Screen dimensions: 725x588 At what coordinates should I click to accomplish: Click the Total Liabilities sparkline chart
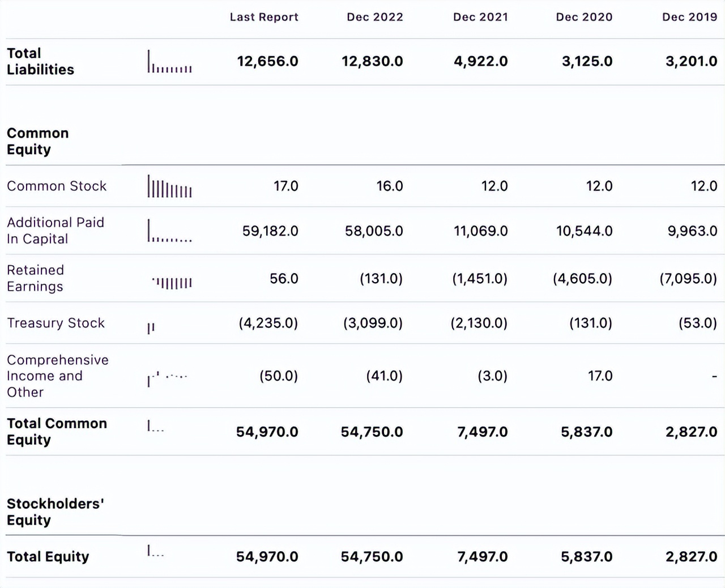(170, 62)
